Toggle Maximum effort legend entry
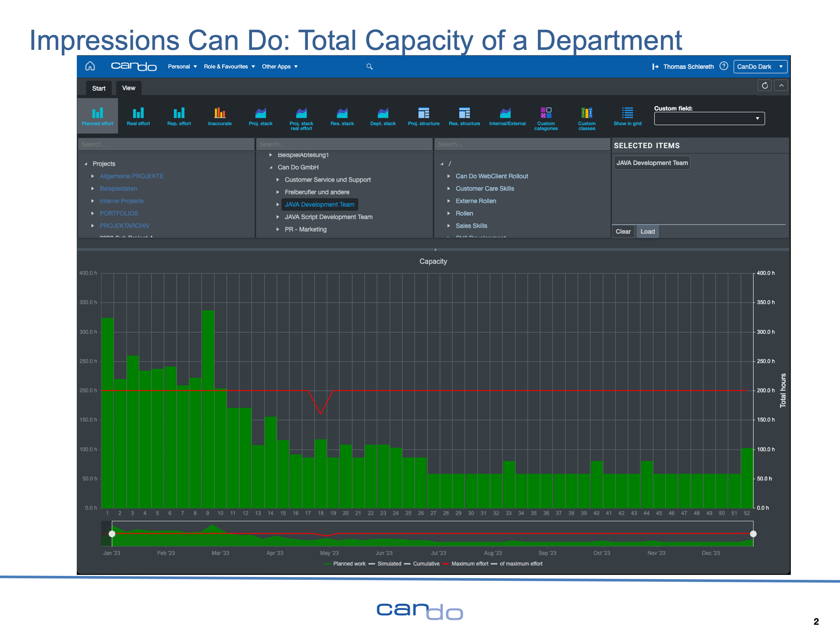The height and width of the screenshot is (630, 840). (x=466, y=564)
